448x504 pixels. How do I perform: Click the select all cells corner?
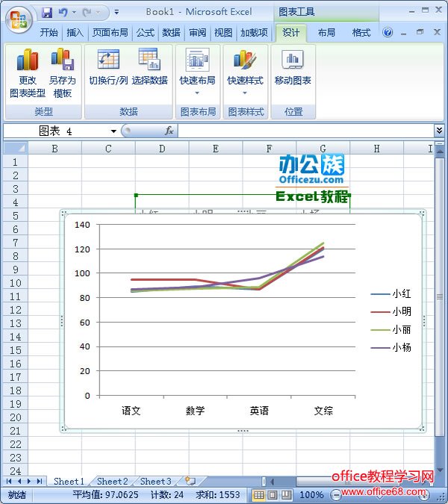16,148
